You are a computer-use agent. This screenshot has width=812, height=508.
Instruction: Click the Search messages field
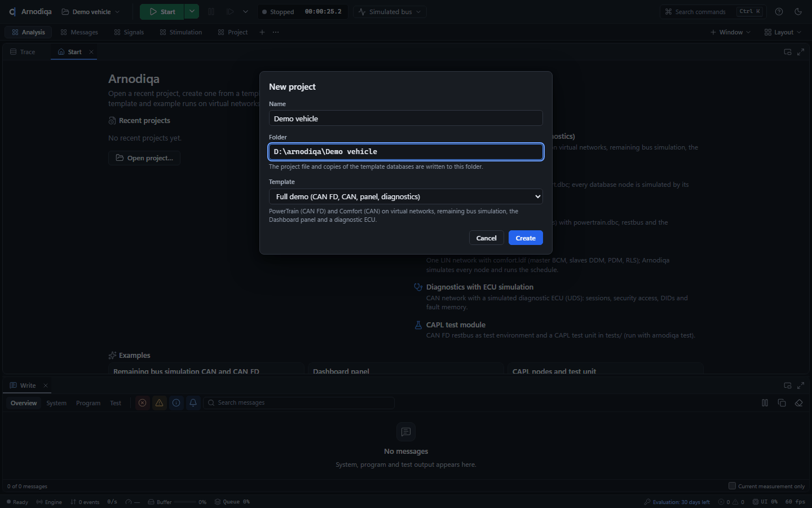tap(299, 403)
